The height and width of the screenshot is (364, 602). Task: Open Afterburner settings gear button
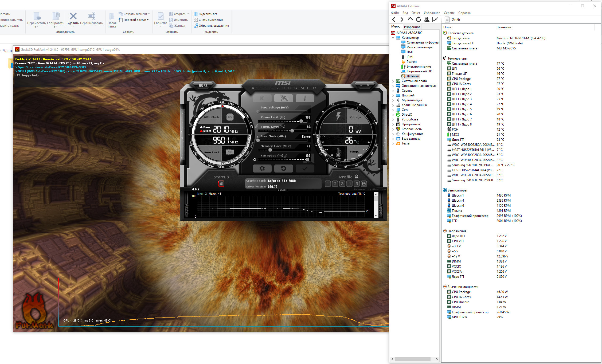point(262,169)
